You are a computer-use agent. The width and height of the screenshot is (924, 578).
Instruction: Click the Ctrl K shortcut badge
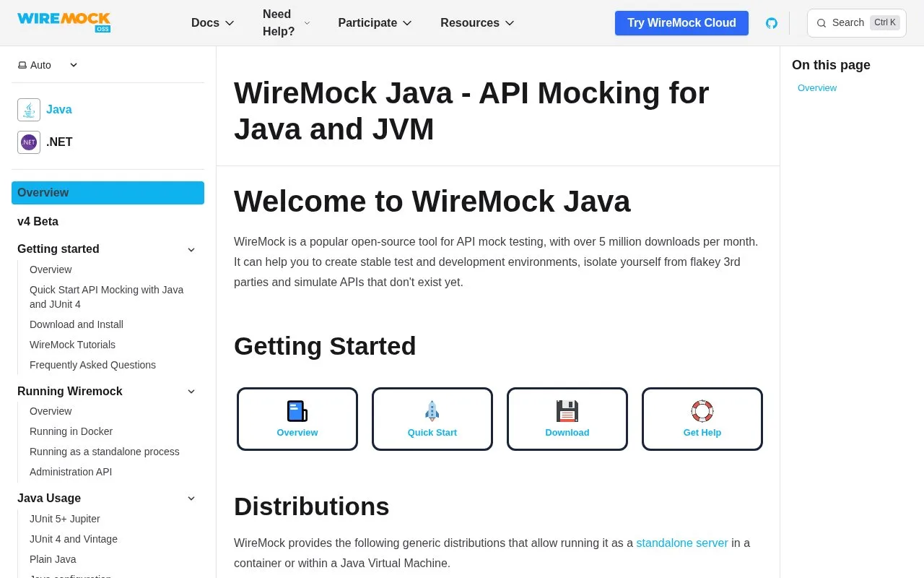tap(885, 22)
